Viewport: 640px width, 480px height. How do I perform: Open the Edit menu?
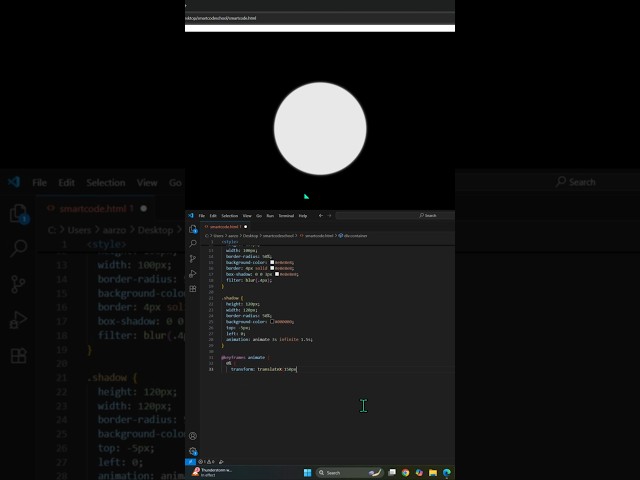[213, 216]
